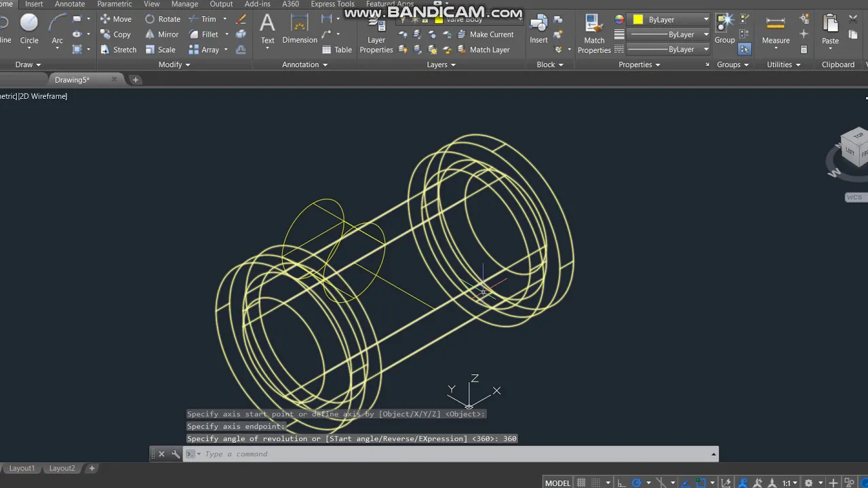Click the ViewCube in the viewport

[x=854, y=148]
